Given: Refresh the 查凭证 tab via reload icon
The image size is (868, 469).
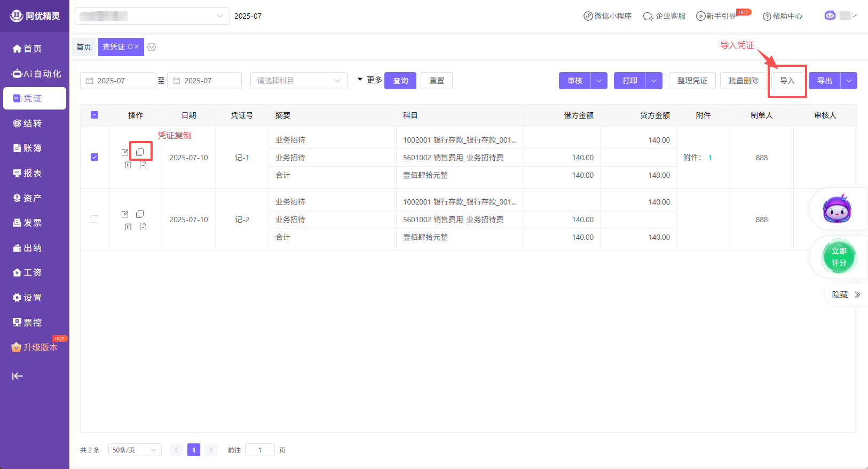Looking at the screenshot, I should [x=130, y=47].
